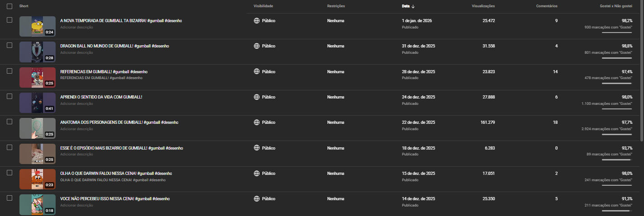
Task: Click the Data sort arrow icon
Action: coord(413,6)
